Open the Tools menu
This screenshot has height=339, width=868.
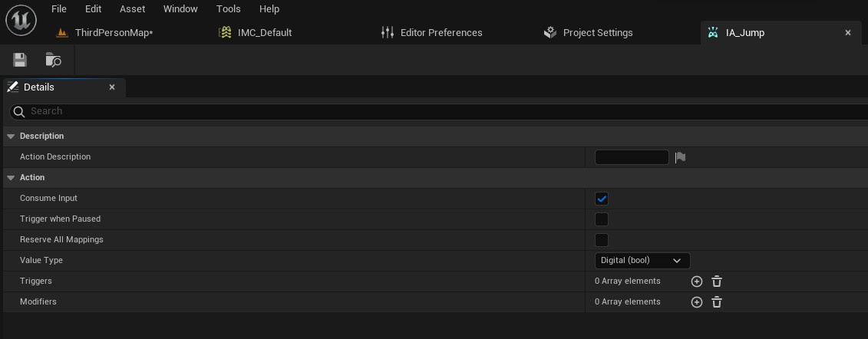[x=228, y=9]
